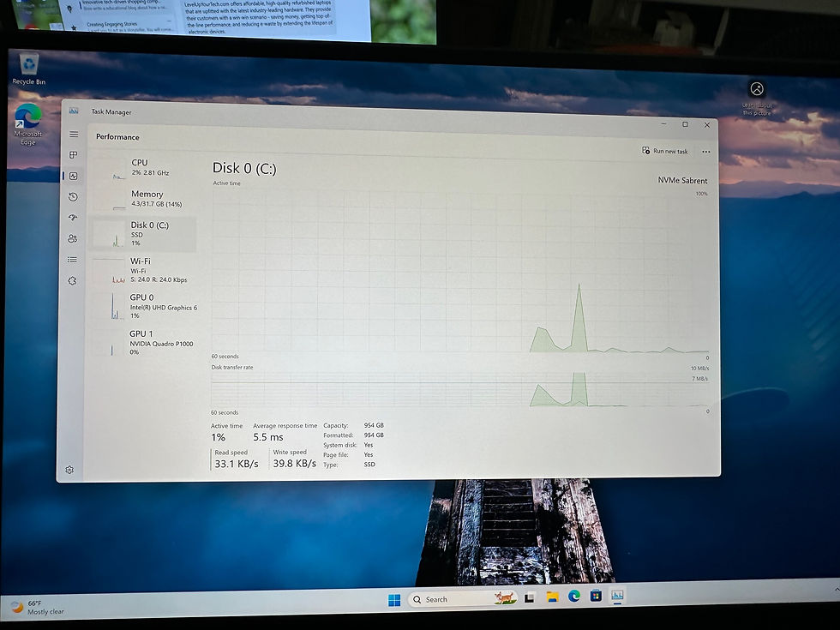Click Run new task button

click(x=665, y=151)
